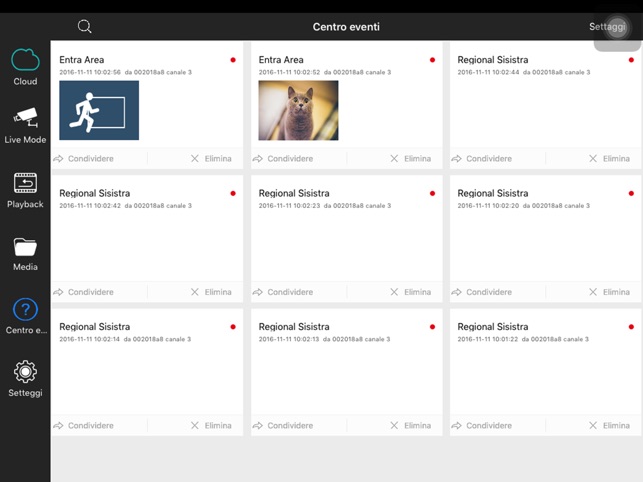Image resolution: width=643 pixels, height=482 pixels.
Task: Click Elimina on the 10:01:22 event
Action: (609, 425)
